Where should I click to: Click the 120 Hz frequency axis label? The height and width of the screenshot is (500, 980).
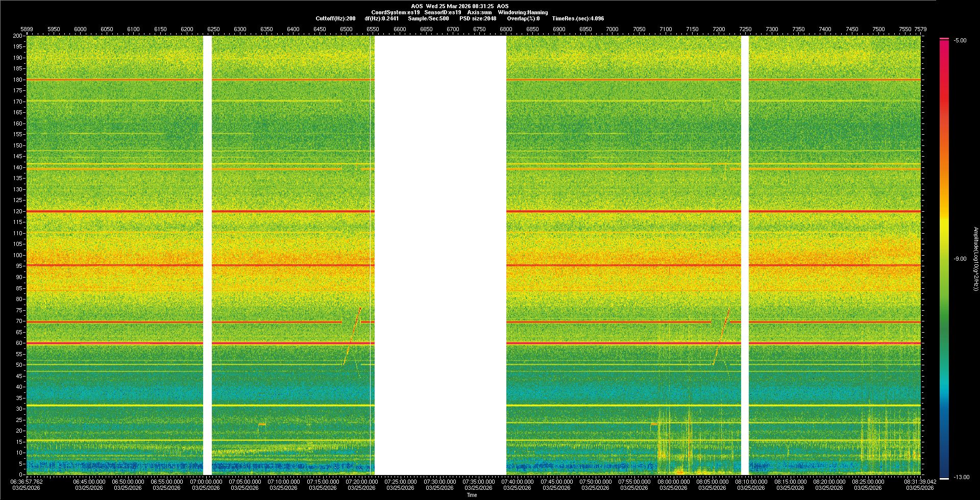(x=18, y=211)
